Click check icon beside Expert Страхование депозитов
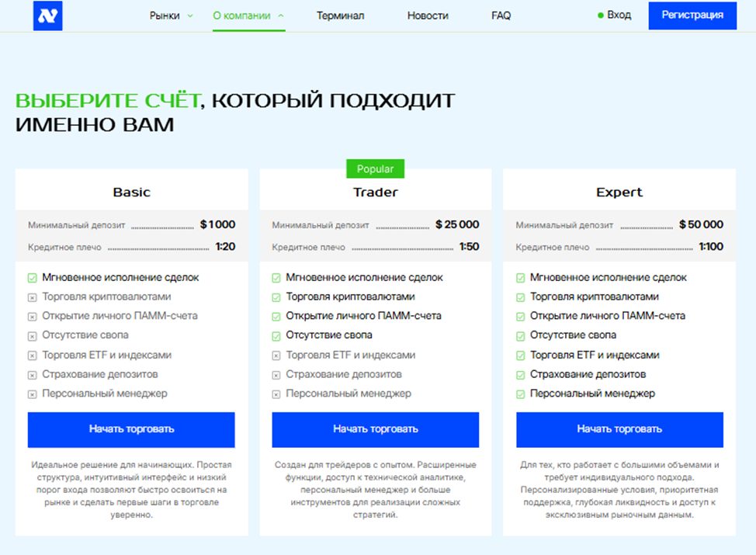The height and width of the screenshot is (555, 756). click(521, 375)
